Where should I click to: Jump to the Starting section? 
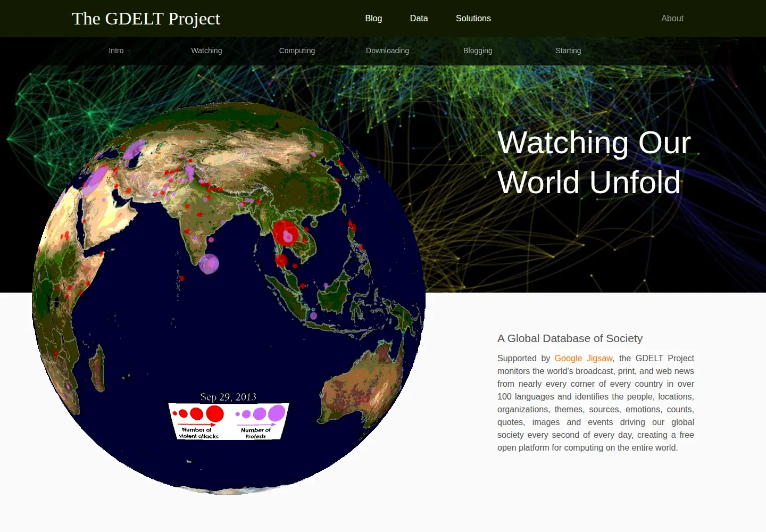[568, 51]
